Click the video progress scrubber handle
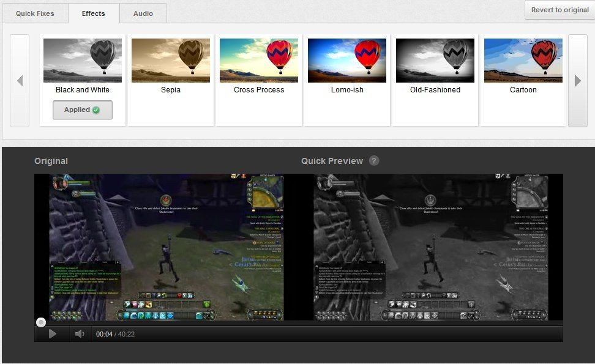 coord(40,322)
